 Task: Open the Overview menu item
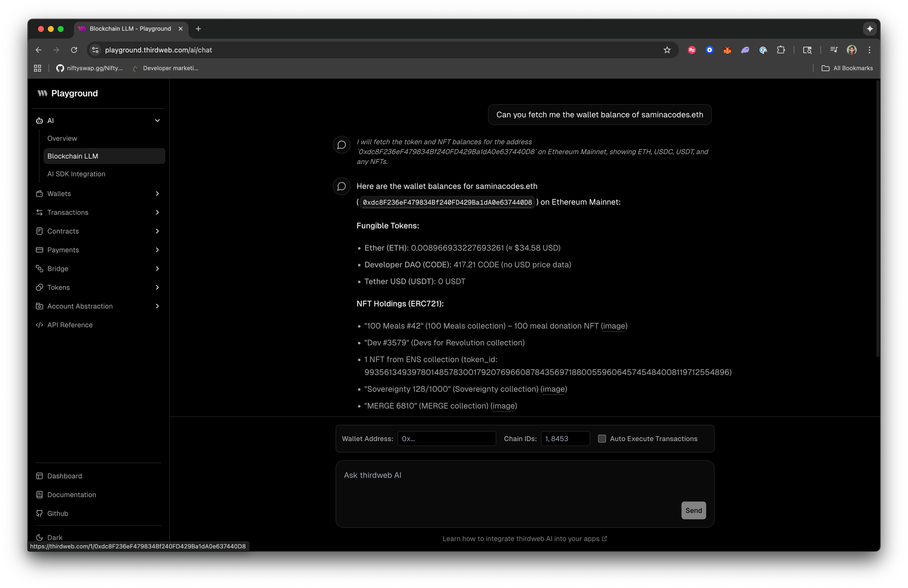pos(62,138)
